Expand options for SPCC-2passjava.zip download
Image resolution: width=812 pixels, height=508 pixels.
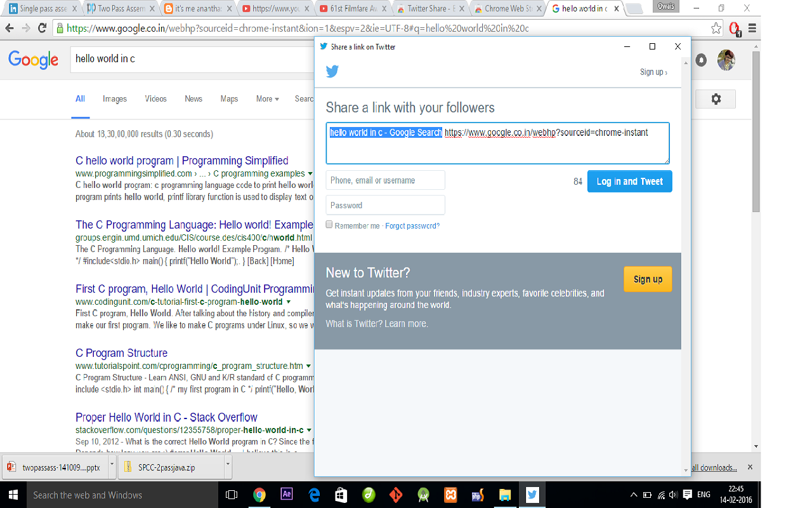pyautogui.click(x=228, y=465)
